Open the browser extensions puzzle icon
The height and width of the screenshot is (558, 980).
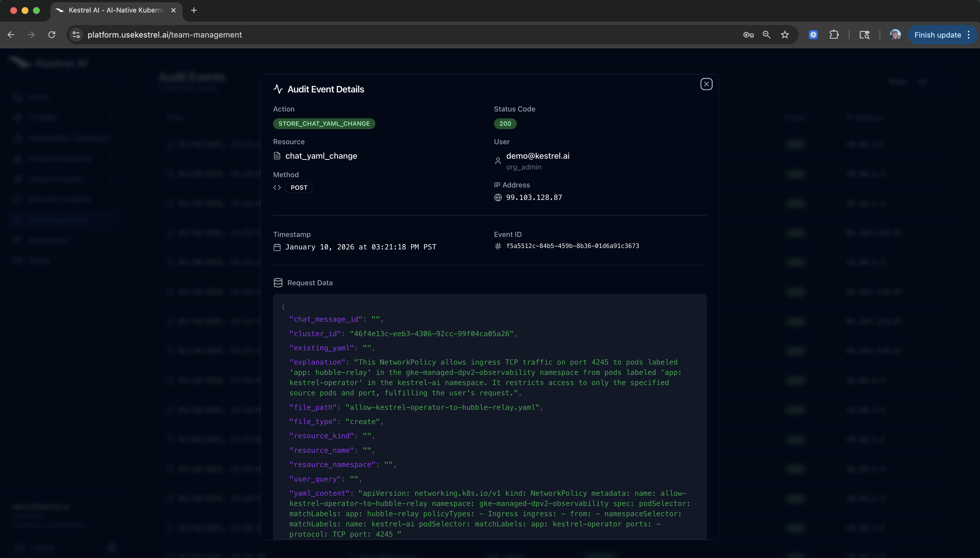coord(834,34)
